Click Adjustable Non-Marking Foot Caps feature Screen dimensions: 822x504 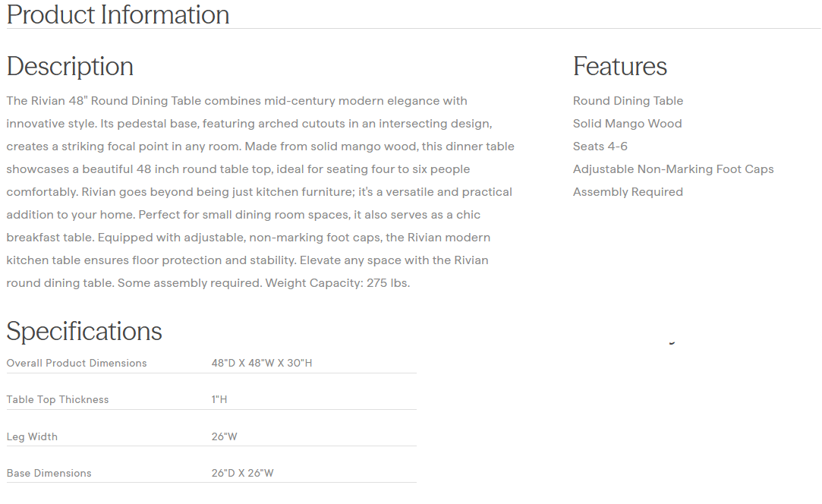[673, 169]
